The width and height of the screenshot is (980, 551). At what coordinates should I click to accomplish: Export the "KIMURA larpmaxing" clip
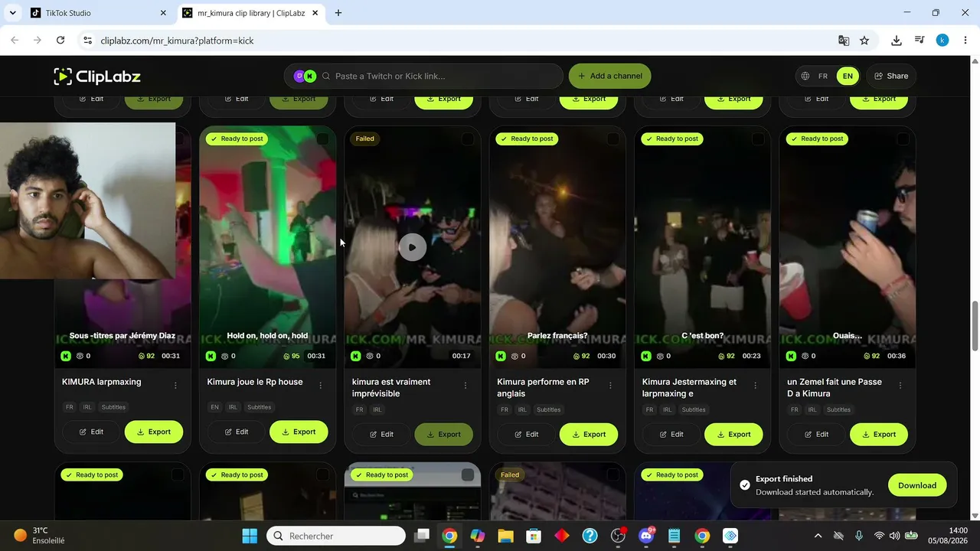pos(154,432)
